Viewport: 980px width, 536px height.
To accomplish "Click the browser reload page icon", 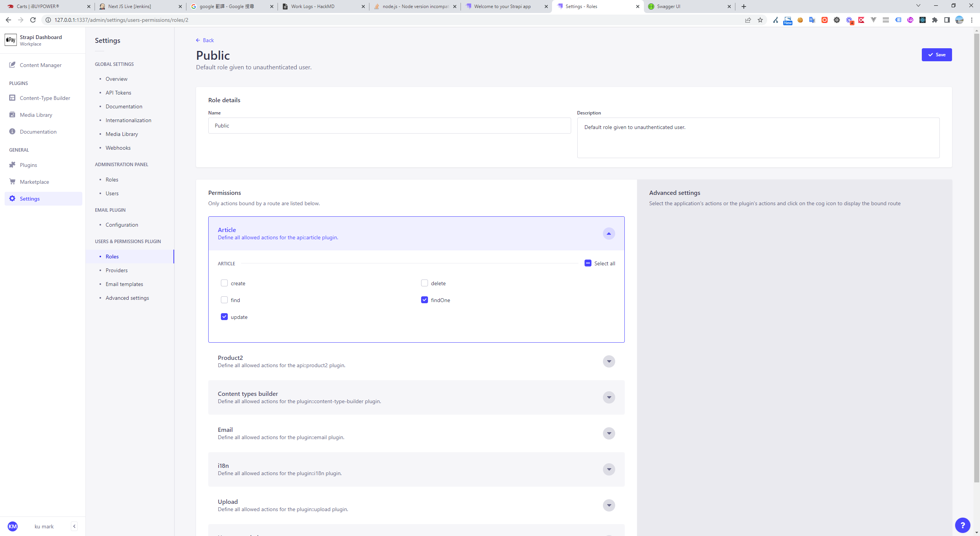I will [33, 20].
